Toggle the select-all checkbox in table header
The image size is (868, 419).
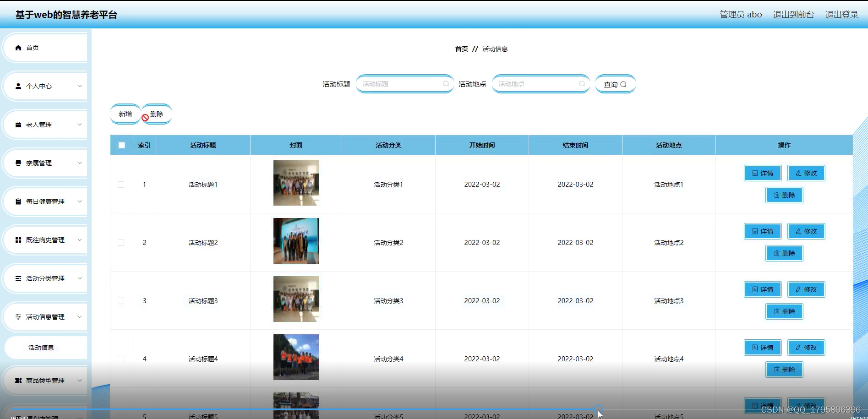tap(122, 145)
